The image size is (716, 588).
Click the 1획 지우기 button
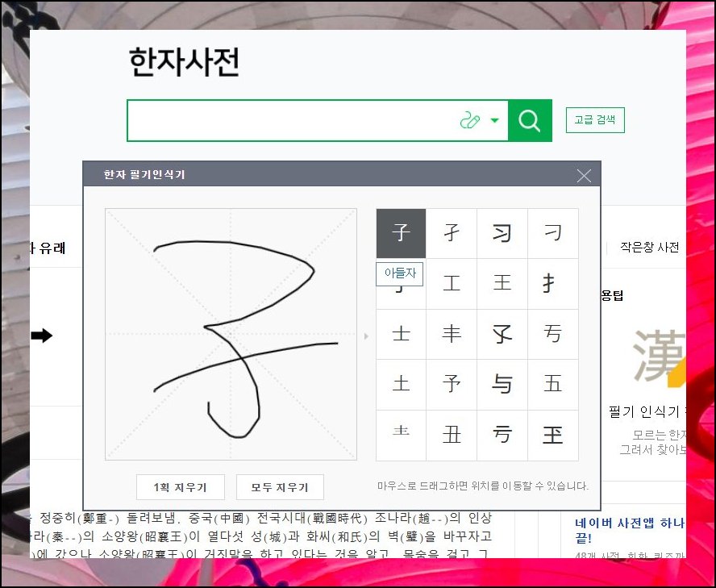[181, 487]
